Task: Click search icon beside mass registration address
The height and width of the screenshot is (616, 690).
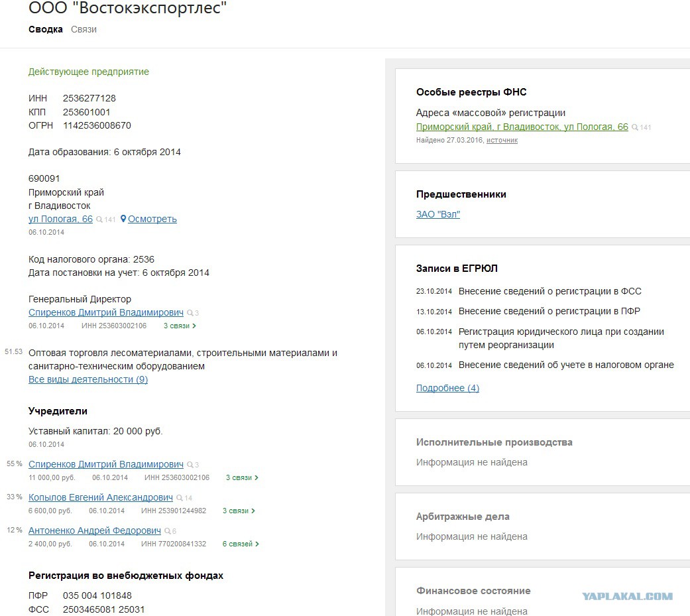Action: click(x=635, y=127)
